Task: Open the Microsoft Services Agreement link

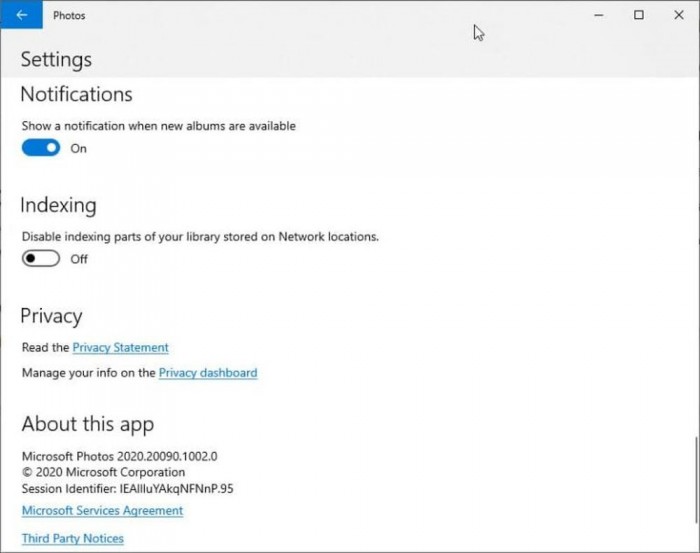Action: click(x=102, y=511)
